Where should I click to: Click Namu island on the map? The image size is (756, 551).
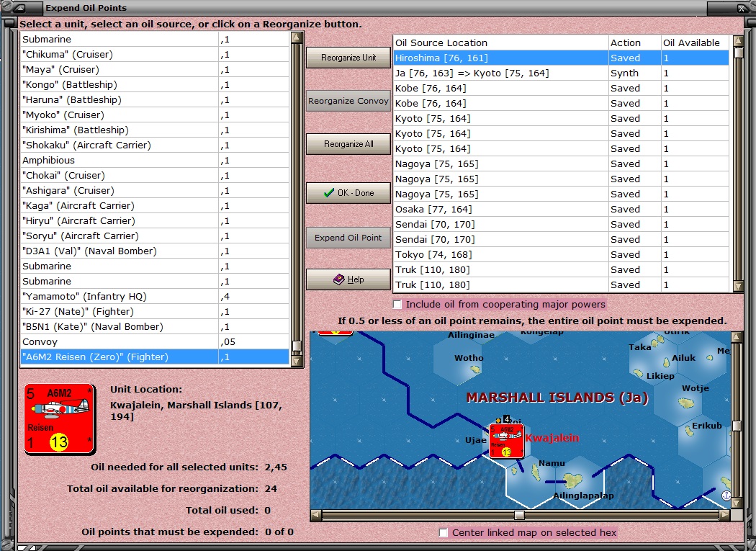coord(535,471)
